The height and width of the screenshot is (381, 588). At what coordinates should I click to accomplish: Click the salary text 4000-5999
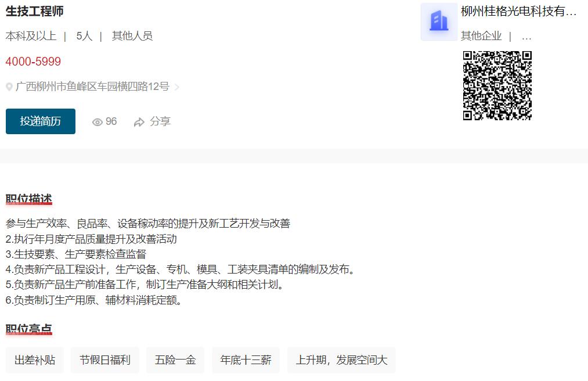tap(33, 62)
